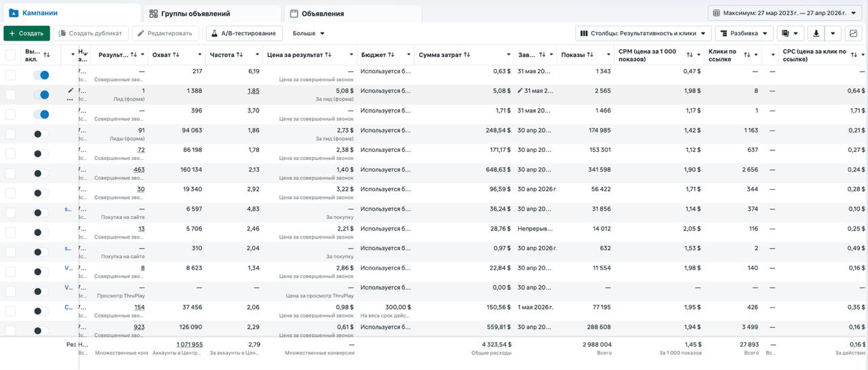Open the Сумма затрат column dropdown arrow
The image size is (868, 370).
[509, 55]
